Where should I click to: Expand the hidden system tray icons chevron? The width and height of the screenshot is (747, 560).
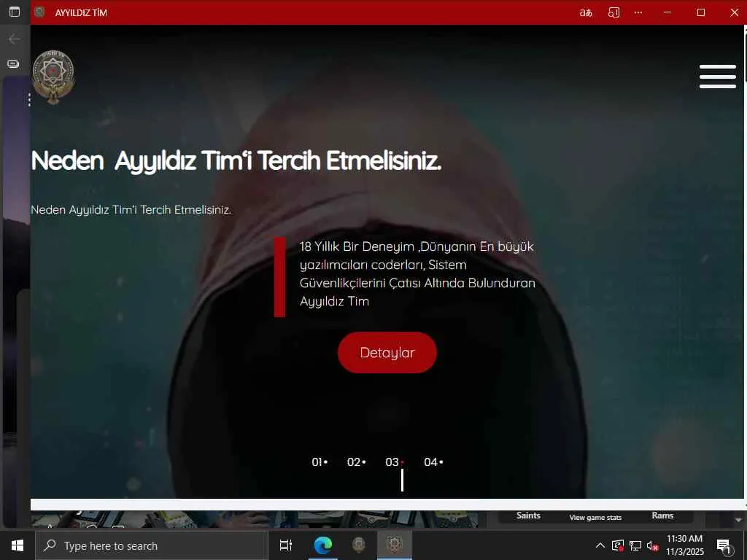(600, 545)
